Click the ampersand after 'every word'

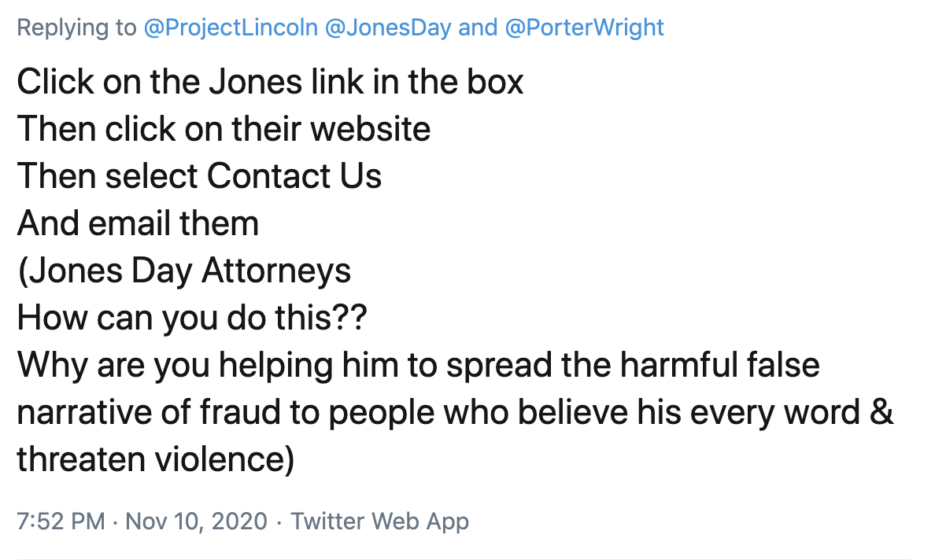882,413
